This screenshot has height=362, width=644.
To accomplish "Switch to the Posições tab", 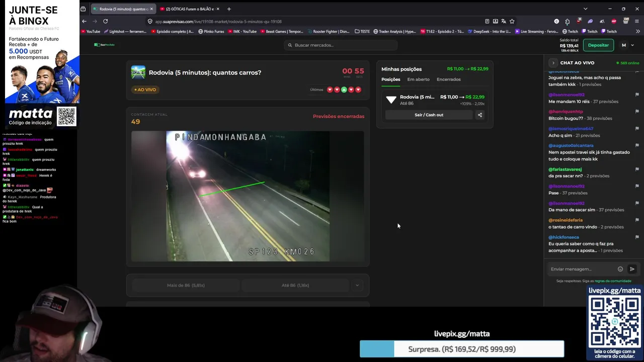I will tap(390, 79).
